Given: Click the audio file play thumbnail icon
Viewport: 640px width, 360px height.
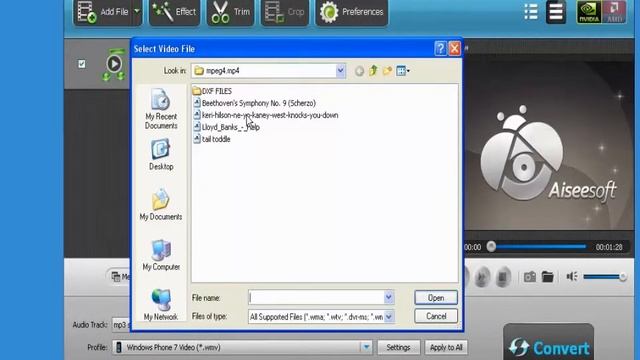Looking at the screenshot, I should (x=114, y=64).
